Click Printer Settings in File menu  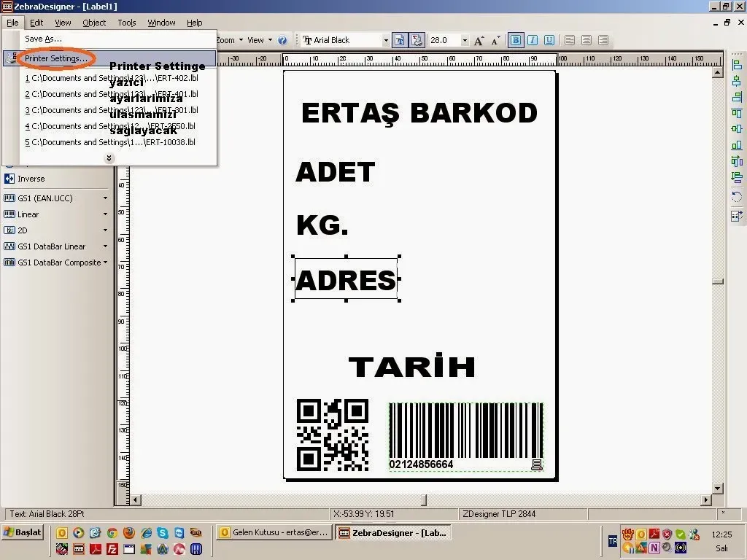coord(55,58)
